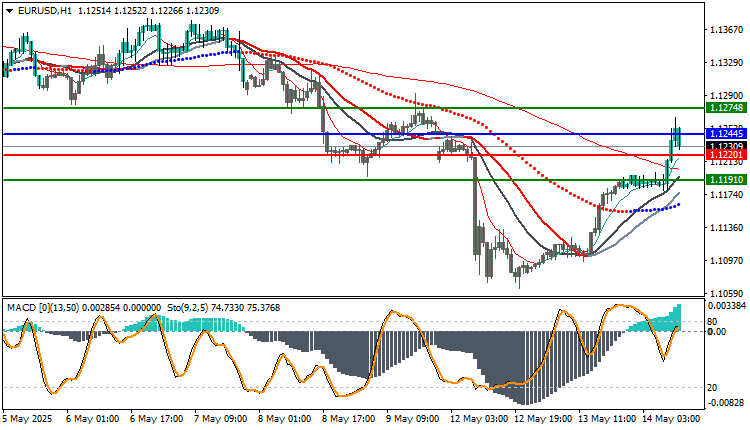Screen dimensions: 750x430
Task: Select the 0.003384 indicator scale value
Action: [727, 305]
